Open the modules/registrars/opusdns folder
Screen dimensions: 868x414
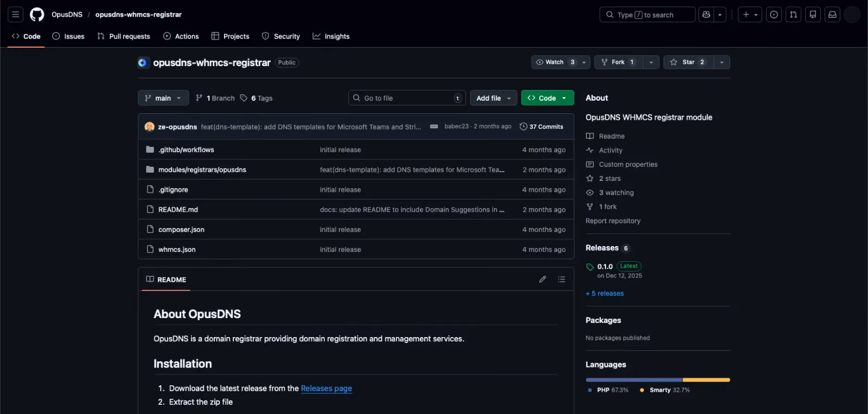click(202, 170)
